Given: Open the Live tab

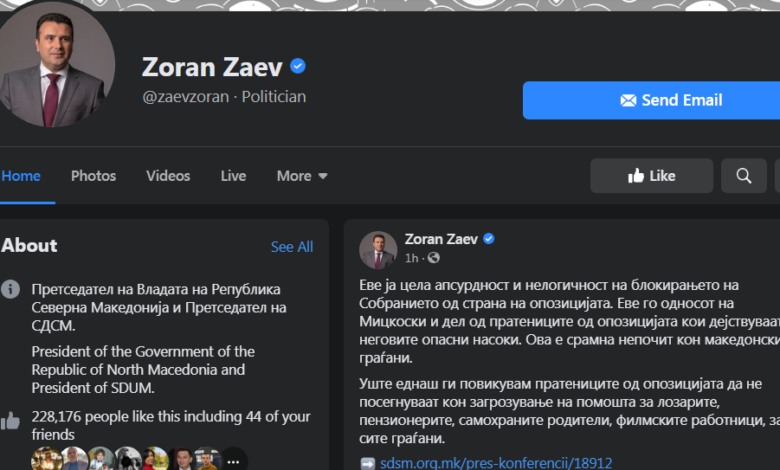Looking at the screenshot, I should tap(233, 176).
